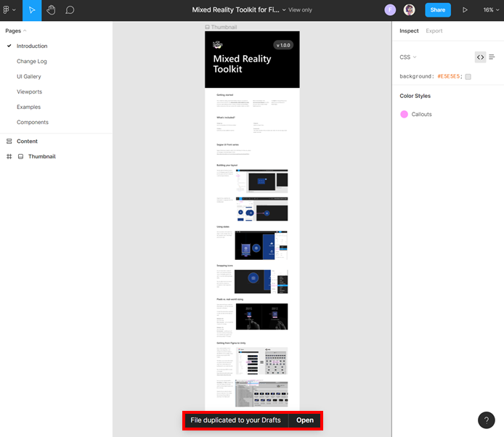Open the Change Log page

click(31, 62)
